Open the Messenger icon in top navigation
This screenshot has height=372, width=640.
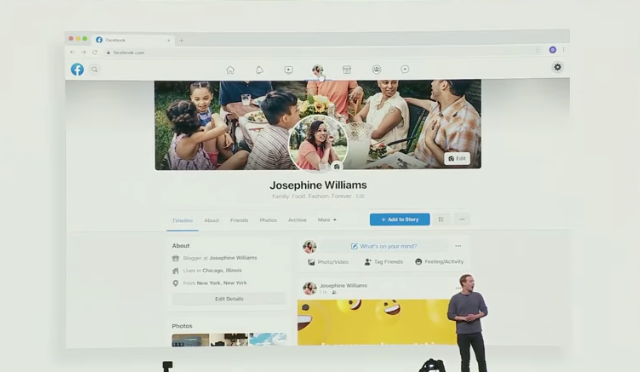pyautogui.click(x=405, y=69)
